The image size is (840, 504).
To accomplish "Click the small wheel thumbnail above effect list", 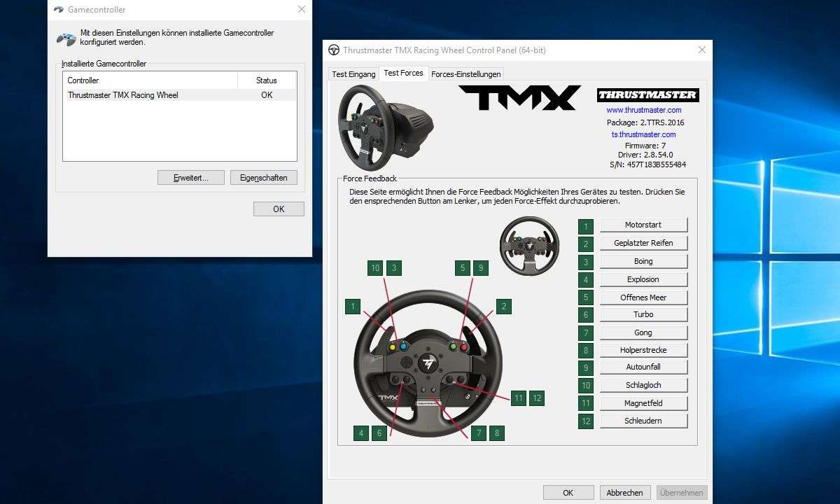I will tap(528, 245).
